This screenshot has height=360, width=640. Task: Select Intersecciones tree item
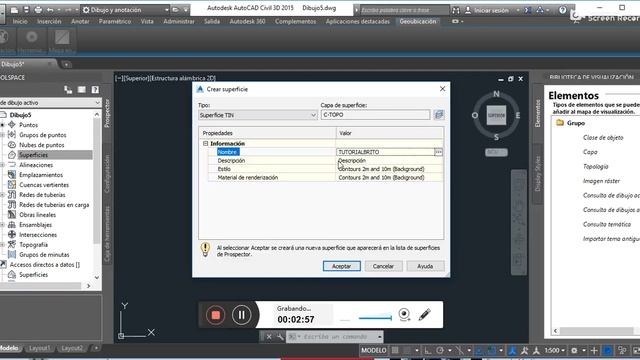pyautogui.click(x=38, y=235)
